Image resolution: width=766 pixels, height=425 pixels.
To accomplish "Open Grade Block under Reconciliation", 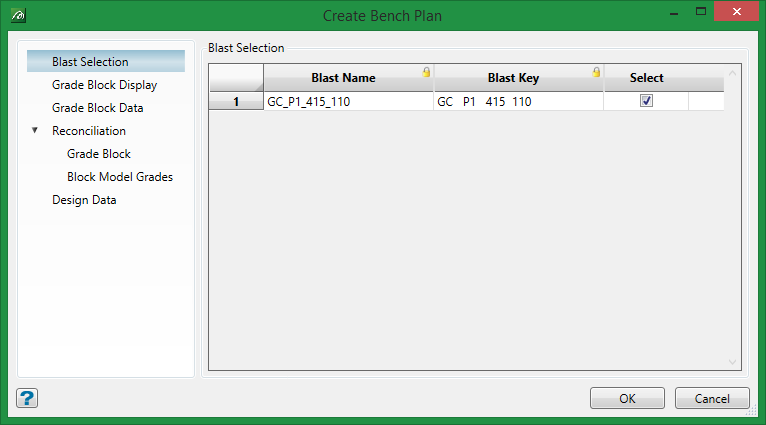I will point(99,154).
